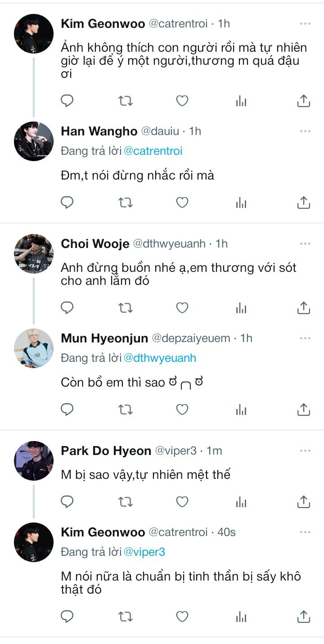View analytics on Mun Hyeonjun's reply
This screenshot has height=644, width=324.
point(241,410)
